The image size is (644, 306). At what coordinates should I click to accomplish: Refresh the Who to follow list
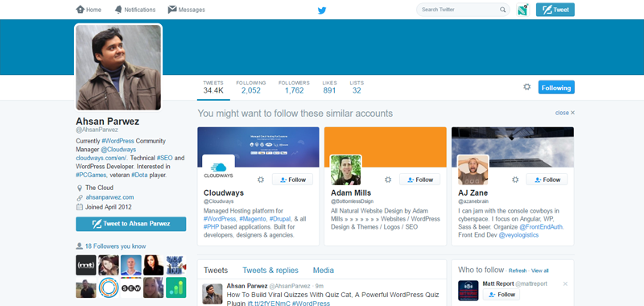click(x=518, y=271)
